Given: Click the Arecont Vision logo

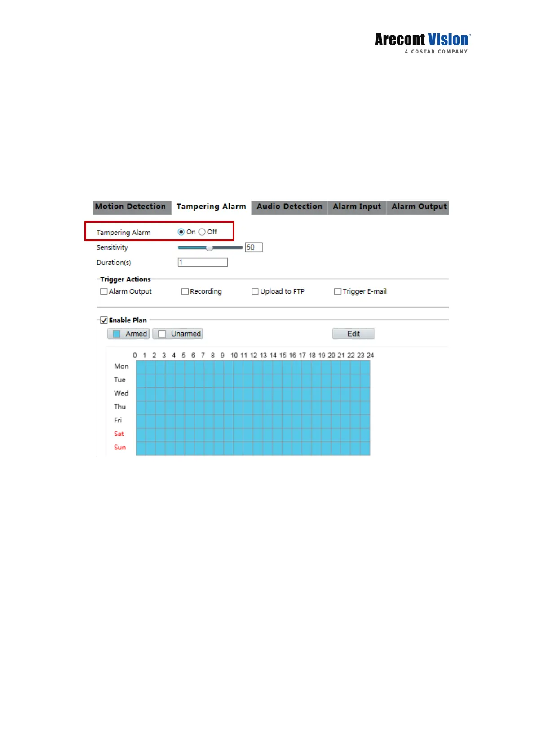Looking at the screenshot, I should point(422,43).
